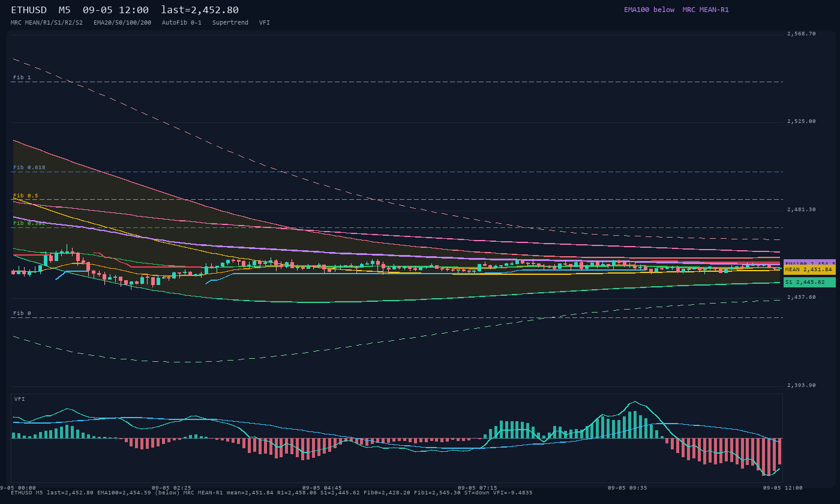Click the VFI label in the indicator list
840x504 pixels.
pyautogui.click(x=265, y=22)
